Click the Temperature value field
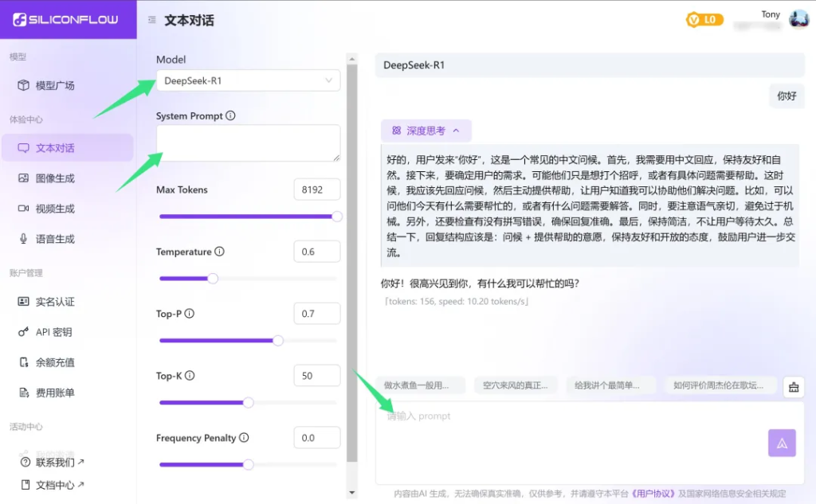Viewport: 816px width, 504px height. (x=317, y=252)
